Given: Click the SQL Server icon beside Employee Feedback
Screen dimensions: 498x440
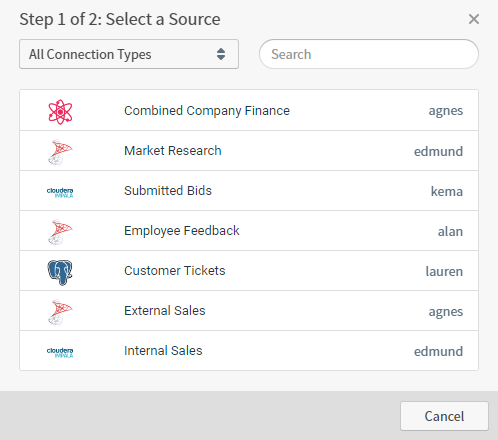Looking at the screenshot, I should click(x=60, y=232).
